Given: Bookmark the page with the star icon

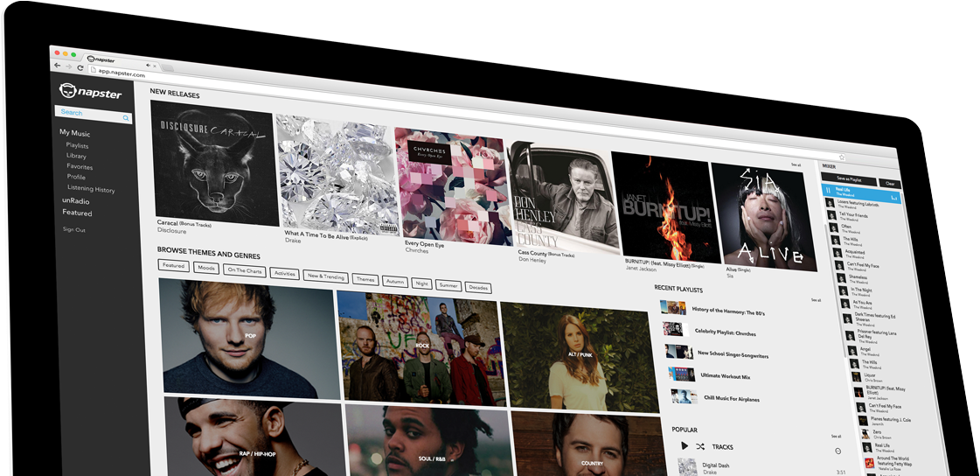Looking at the screenshot, I should tap(841, 157).
